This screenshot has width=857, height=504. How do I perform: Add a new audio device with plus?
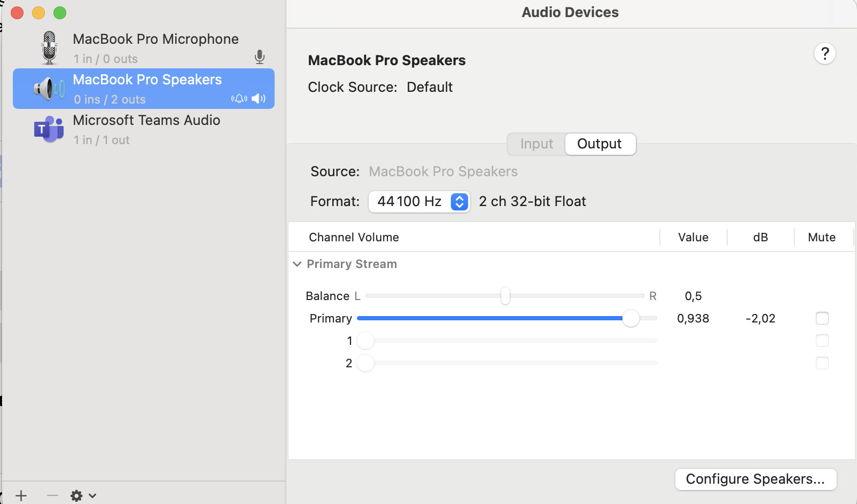click(x=21, y=495)
